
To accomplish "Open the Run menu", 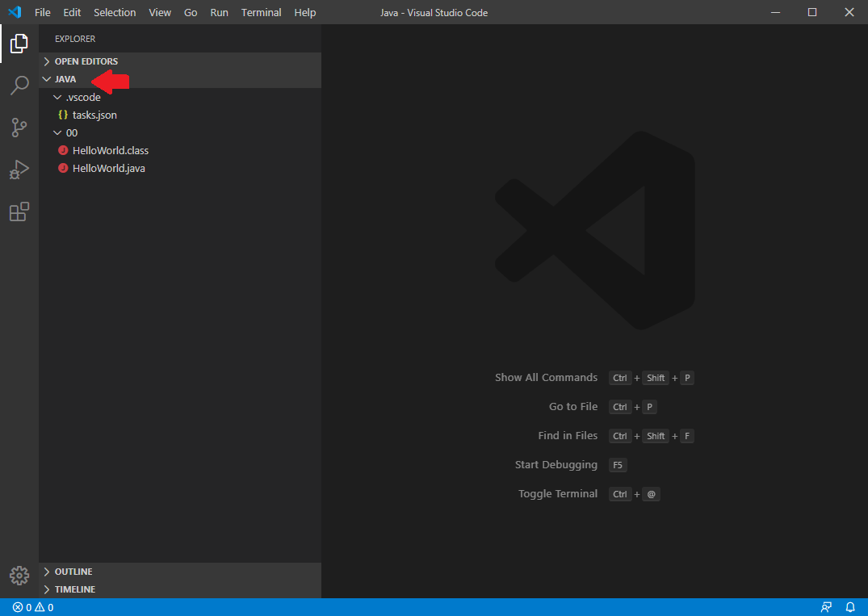I will (219, 12).
